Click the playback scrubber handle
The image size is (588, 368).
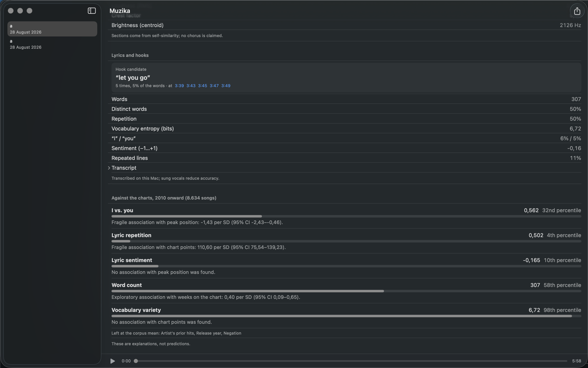click(136, 361)
